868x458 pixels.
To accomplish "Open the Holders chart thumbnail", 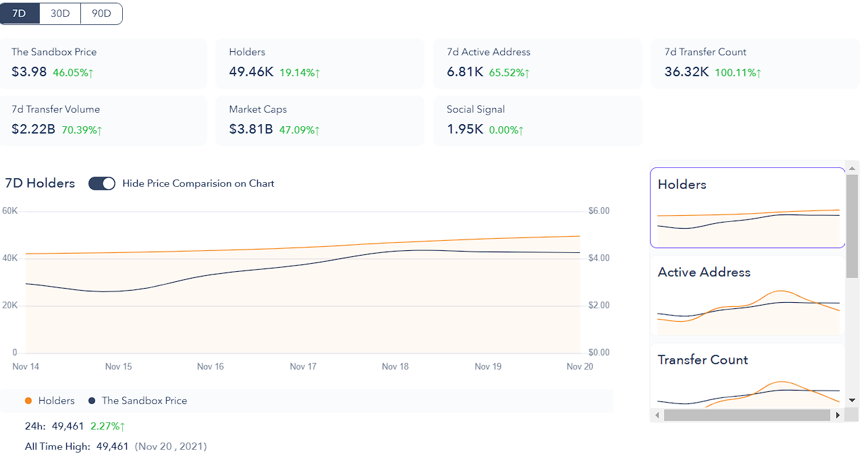I will click(x=747, y=208).
